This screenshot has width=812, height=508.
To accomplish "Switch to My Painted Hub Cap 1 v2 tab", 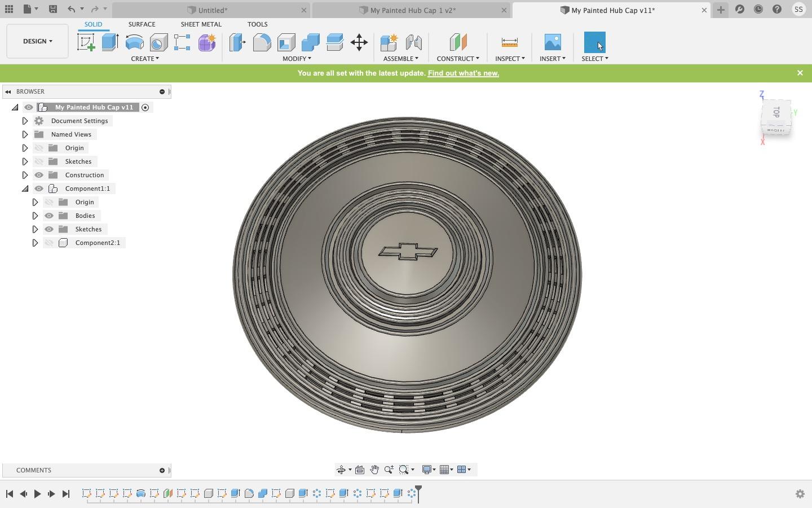I will tap(412, 10).
